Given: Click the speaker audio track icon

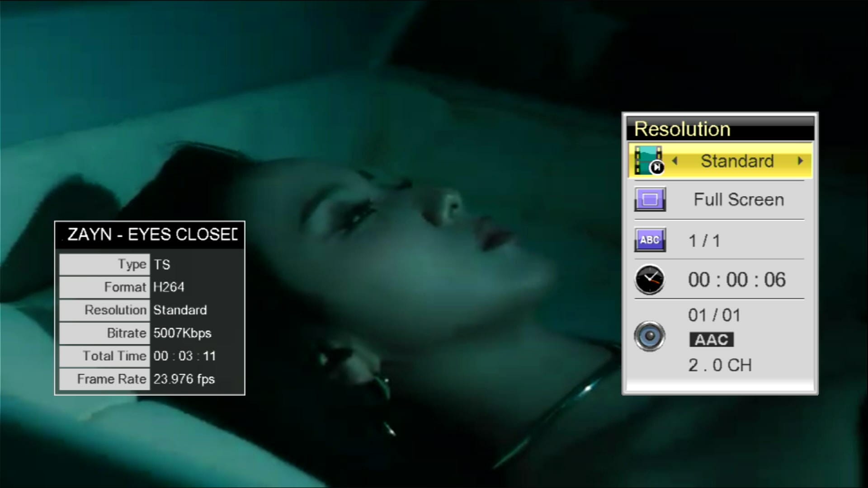Looking at the screenshot, I should (650, 336).
